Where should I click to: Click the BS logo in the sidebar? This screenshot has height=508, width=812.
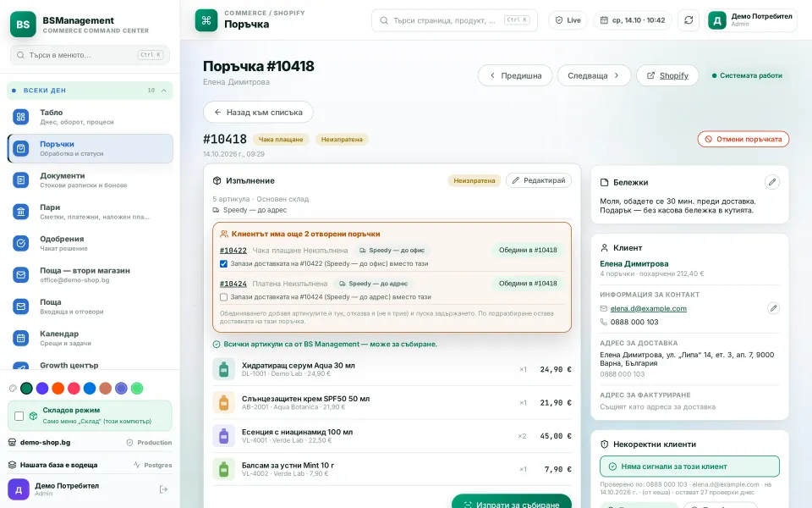pos(23,25)
